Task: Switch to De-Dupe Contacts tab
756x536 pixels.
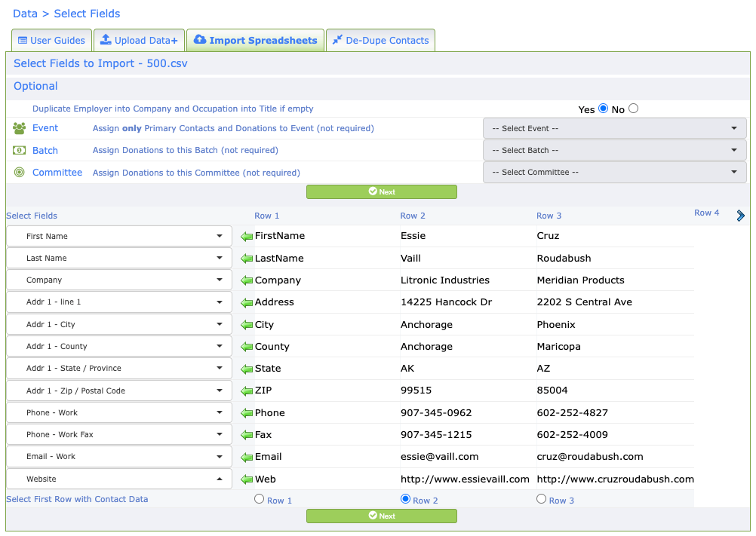Action: [380, 41]
